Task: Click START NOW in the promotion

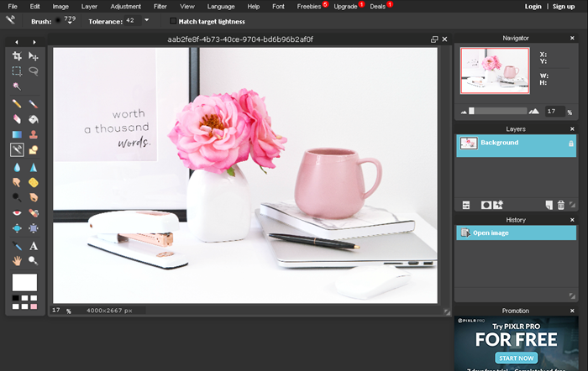Action: 517,358
